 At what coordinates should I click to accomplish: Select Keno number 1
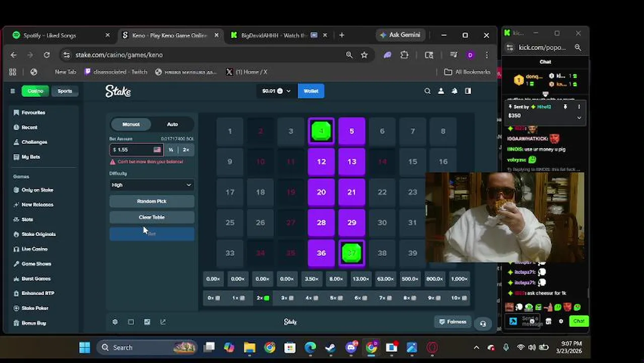pyautogui.click(x=230, y=132)
